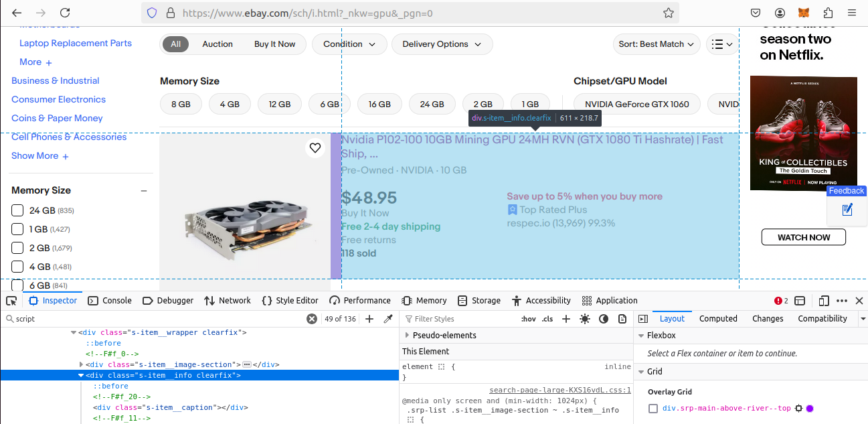The width and height of the screenshot is (868, 424).
Task: Open the Storage tab
Action: 479,301
